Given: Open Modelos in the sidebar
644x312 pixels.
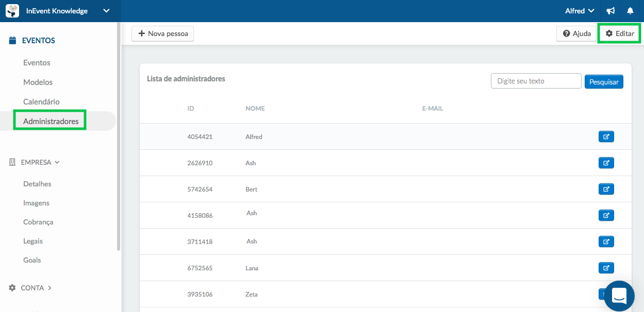Looking at the screenshot, I should (38, 82).
